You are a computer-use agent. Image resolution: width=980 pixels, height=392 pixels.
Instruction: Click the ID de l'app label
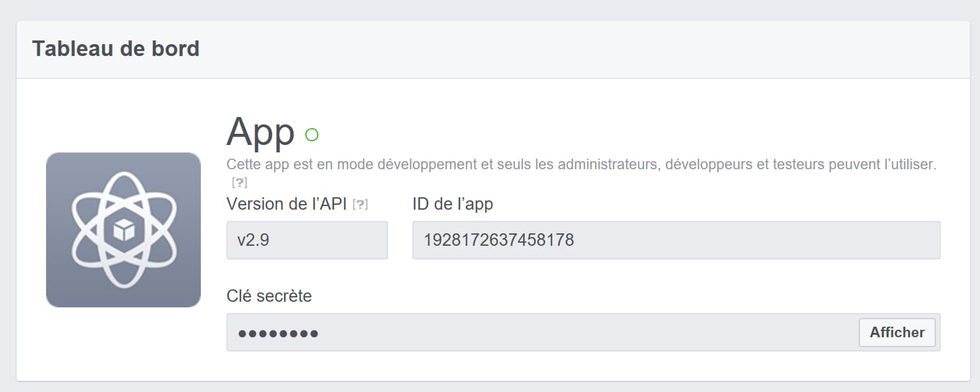click(452, 204)
